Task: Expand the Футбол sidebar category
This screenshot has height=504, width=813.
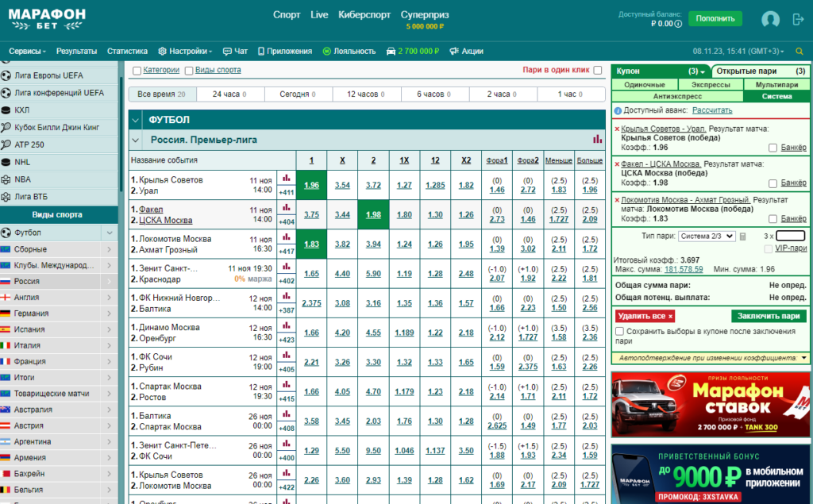Action: coord(110,233)
